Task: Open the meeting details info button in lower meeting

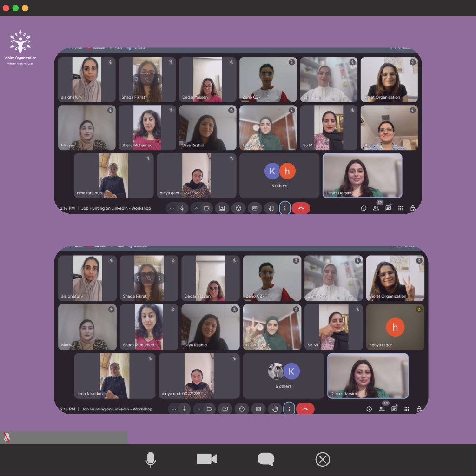Action: (x=369, y=409)
